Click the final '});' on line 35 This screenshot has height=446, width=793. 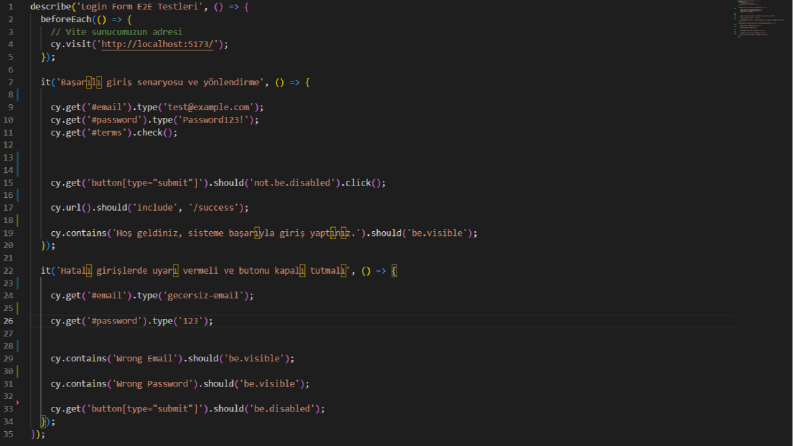point(38,434)
